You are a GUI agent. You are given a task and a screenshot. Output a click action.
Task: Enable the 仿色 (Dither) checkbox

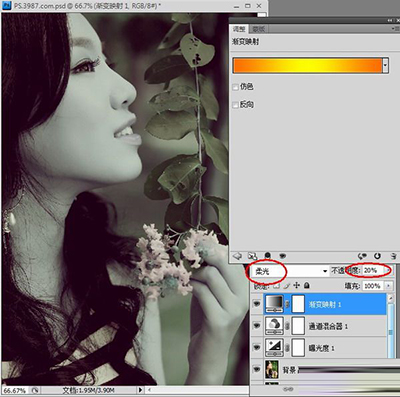click(x=235, y=87)
